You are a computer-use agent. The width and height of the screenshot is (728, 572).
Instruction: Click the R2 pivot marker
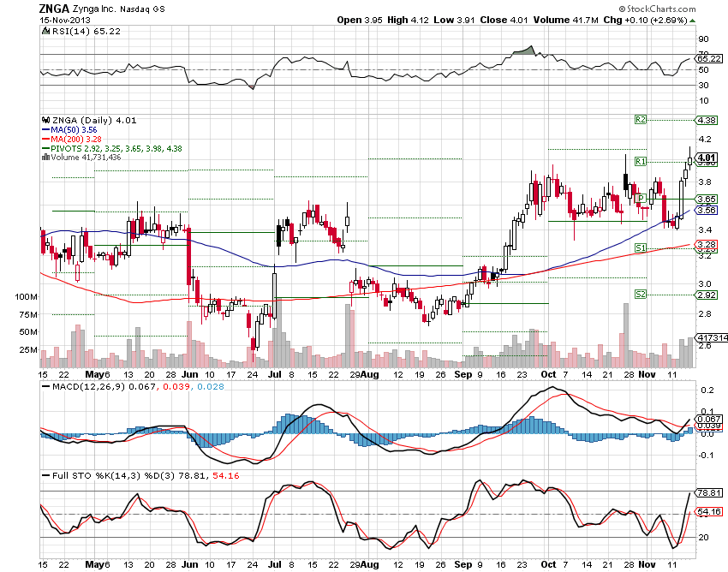point(641,119)
